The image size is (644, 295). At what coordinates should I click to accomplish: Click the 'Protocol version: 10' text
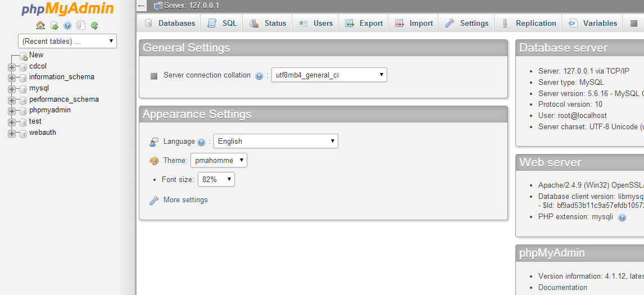[570, 105]
